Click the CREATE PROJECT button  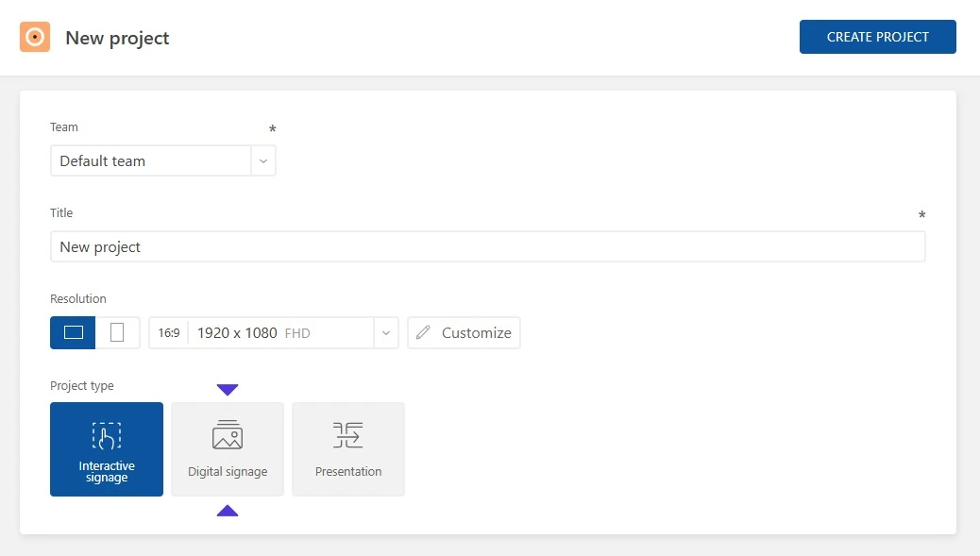[x=877, y=37]
